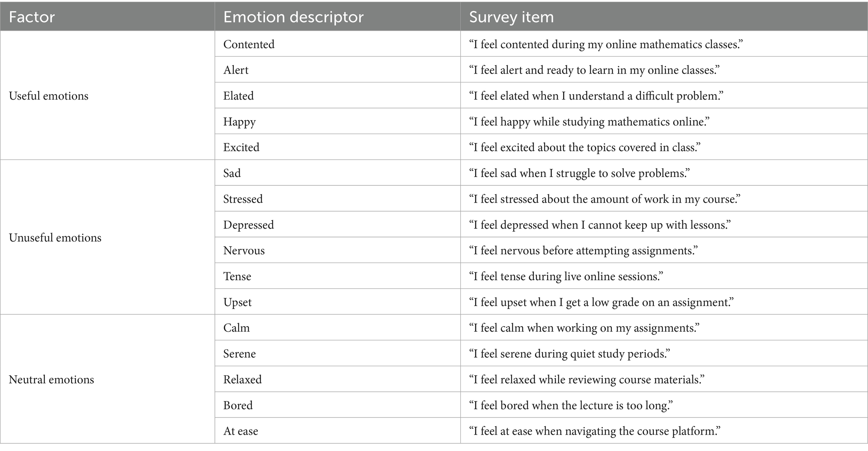Select the Neutral emotions factor cell

51,380
